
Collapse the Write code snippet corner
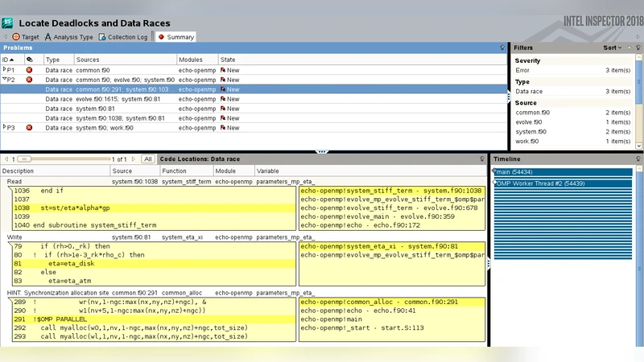[10, 245]
